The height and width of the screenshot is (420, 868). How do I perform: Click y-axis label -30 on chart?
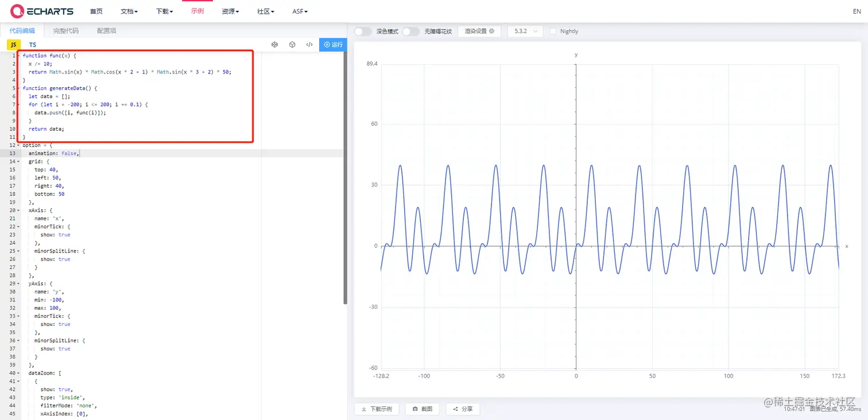click(x=373, y=307)
